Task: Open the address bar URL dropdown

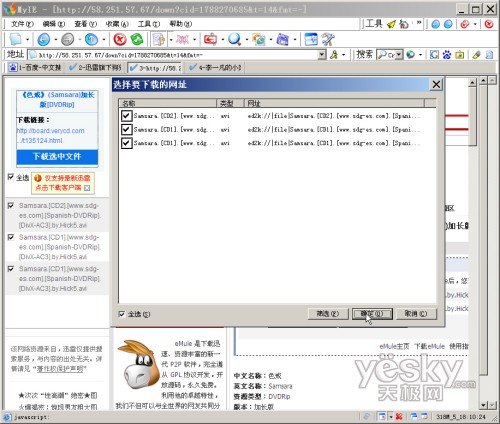Action: (322, 55)
